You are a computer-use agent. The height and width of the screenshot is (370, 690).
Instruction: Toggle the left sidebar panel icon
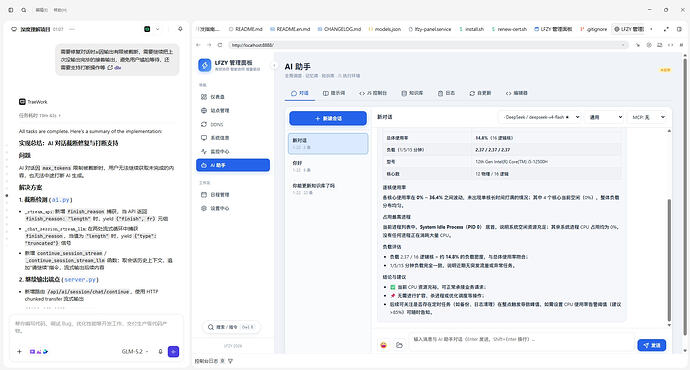(11, 10)
